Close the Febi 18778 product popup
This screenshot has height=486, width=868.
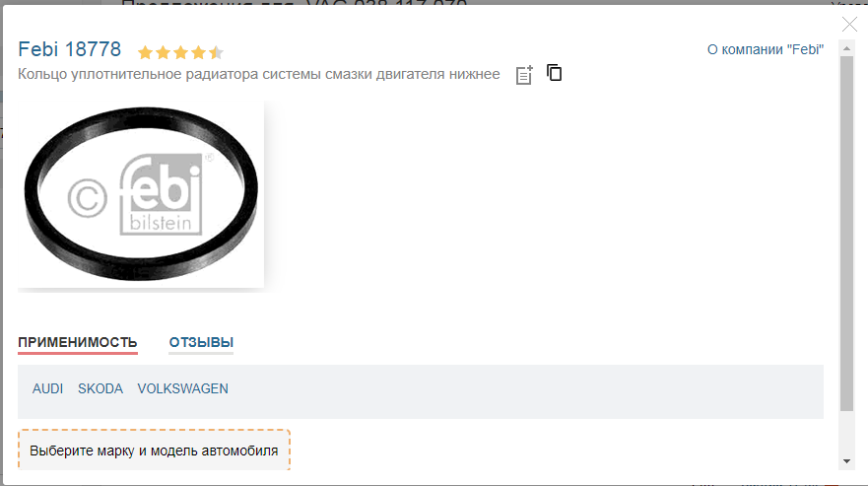tap(849, 25)
